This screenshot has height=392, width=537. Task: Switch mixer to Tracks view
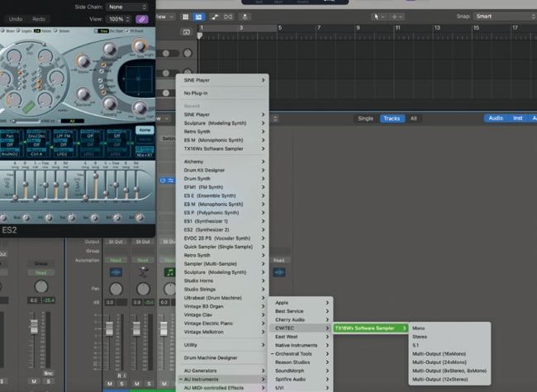pos(392,118)
